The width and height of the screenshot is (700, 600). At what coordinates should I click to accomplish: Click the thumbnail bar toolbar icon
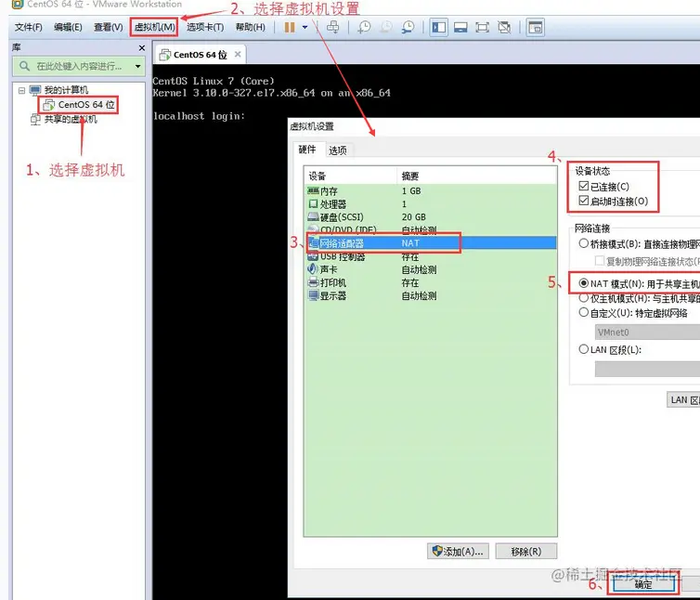[x=460, y=27]
